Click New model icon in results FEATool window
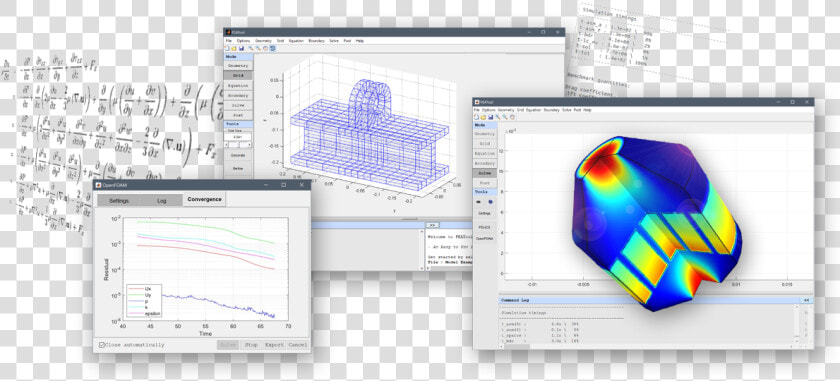 476,117
